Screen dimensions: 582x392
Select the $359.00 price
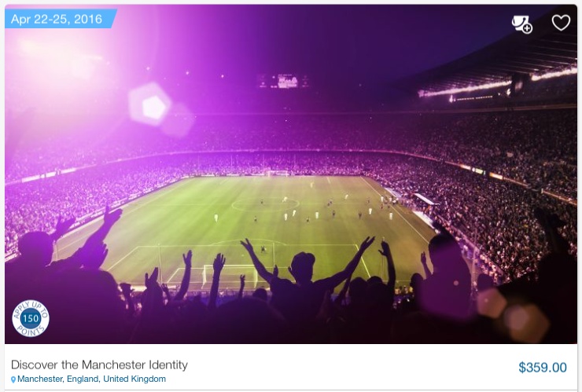click(x=543, y=368)
